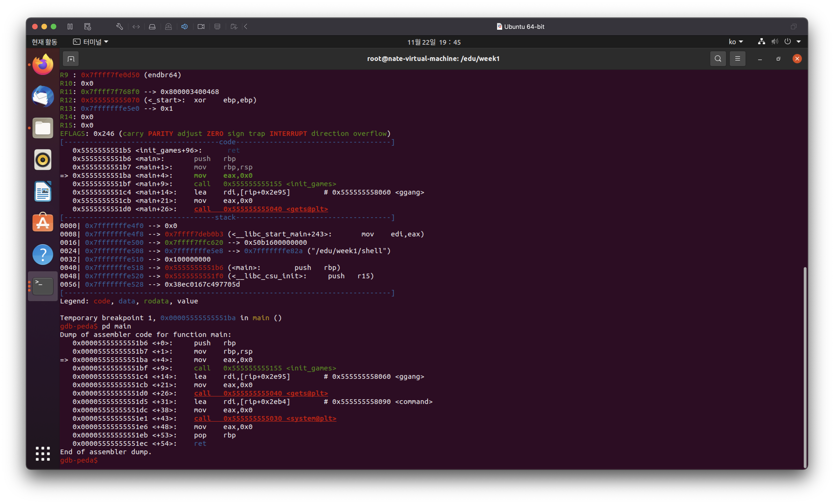Click 현재 활동 activities overview
Screen dimensions: 834x504
[44, 42]
